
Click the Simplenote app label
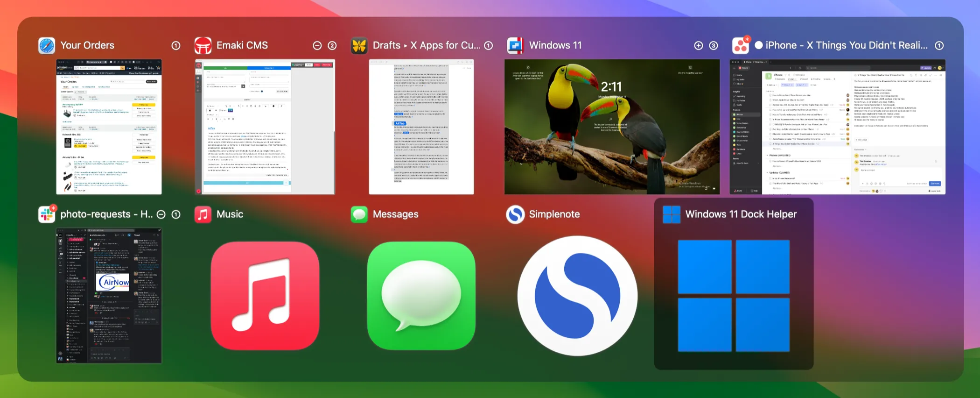pyautogui.click(x=554, y=214)
